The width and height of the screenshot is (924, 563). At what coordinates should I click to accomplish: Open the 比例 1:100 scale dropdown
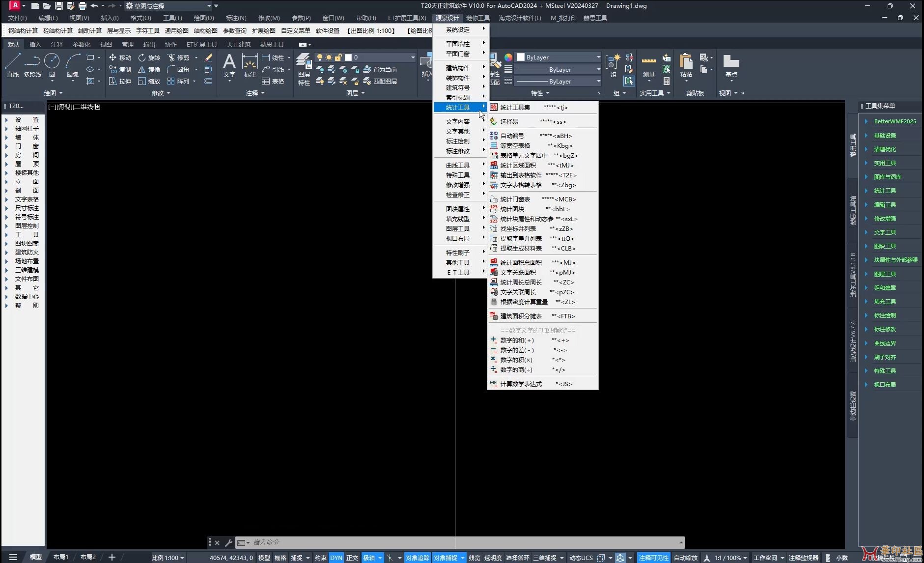168,558
